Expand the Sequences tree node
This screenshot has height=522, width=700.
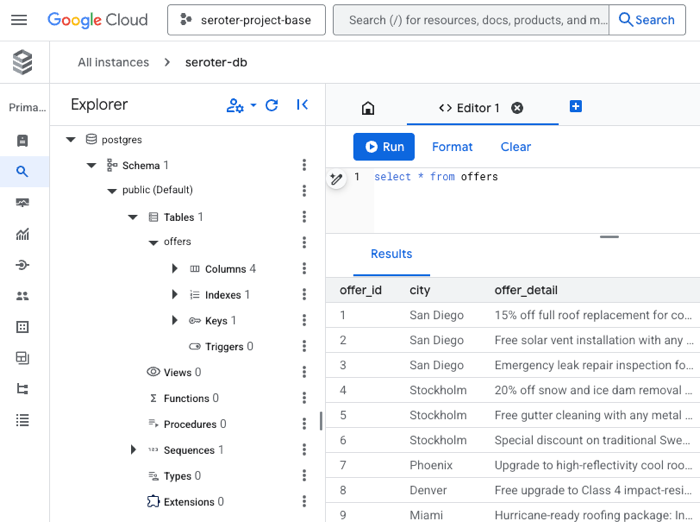133,450
